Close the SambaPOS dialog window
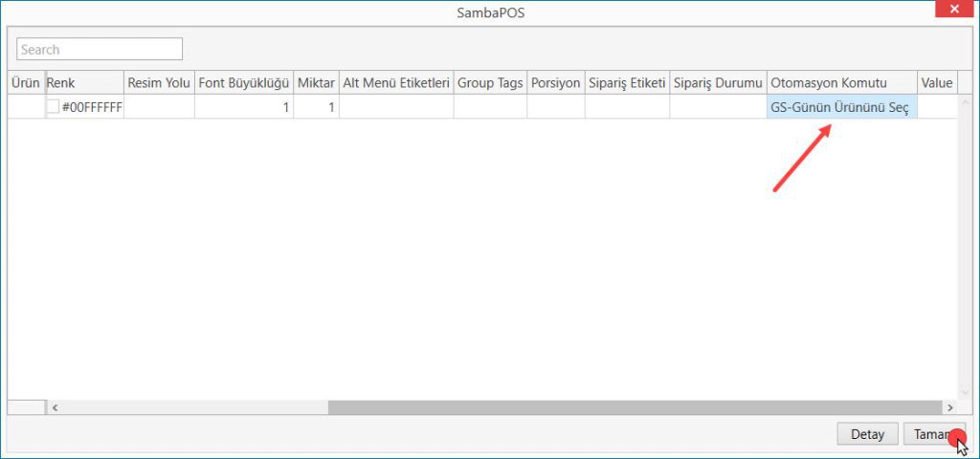This screenshot has height=459, width=980. (x=954, y=10)
